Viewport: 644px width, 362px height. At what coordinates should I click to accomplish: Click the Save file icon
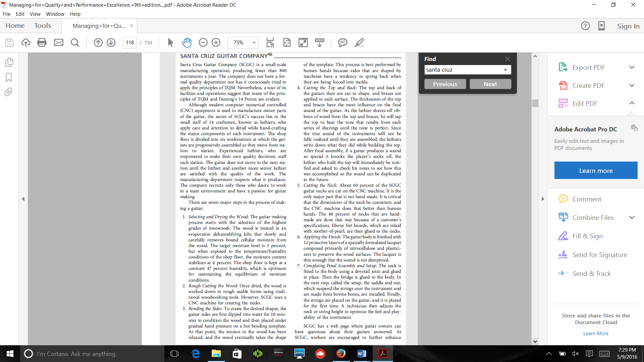tap(9, 43)
